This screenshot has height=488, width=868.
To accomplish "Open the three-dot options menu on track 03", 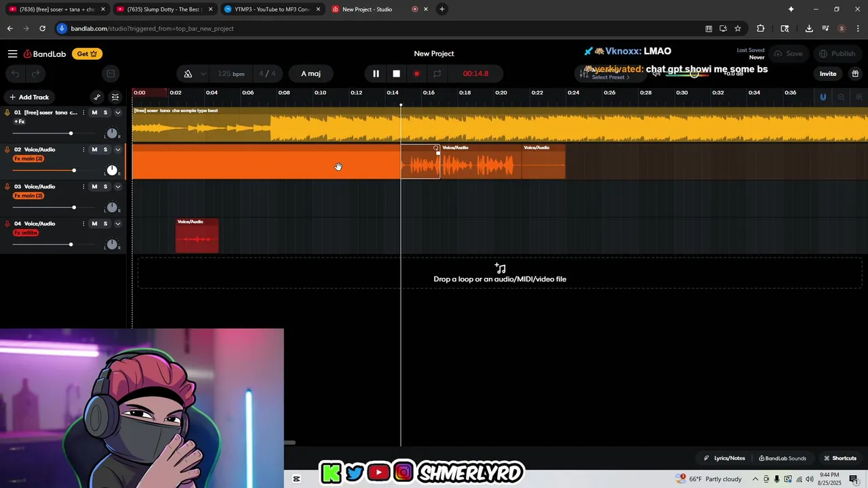I will tap(83, 186).
